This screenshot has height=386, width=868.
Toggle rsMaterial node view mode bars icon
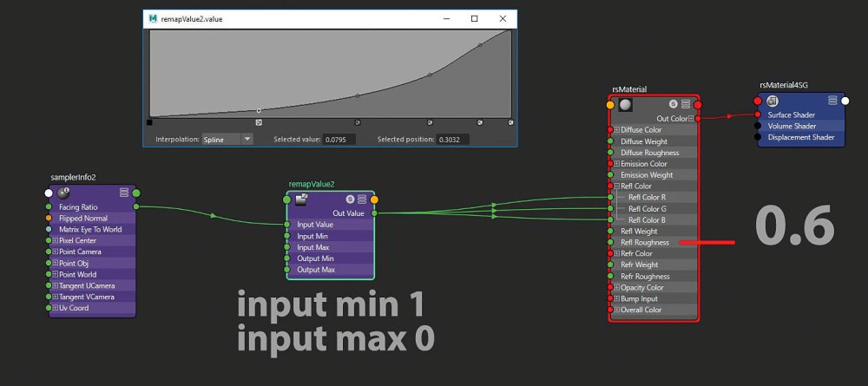pos(686,104)
